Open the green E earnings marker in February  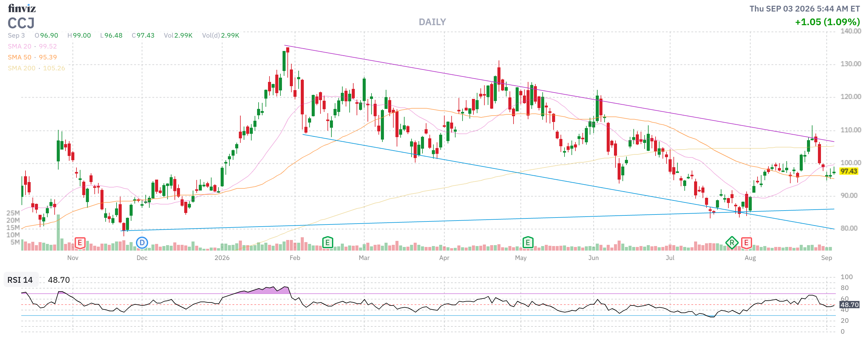[327, 243]
